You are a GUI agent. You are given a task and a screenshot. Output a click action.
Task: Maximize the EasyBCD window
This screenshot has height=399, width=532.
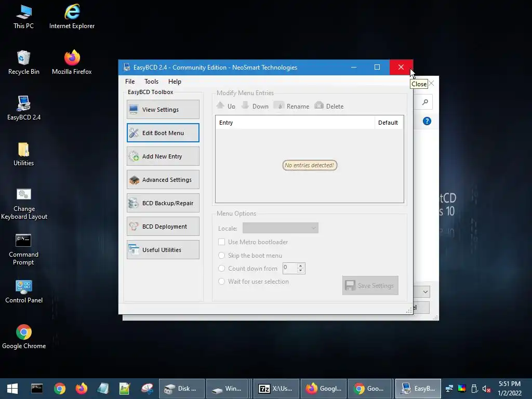(377, 67)
